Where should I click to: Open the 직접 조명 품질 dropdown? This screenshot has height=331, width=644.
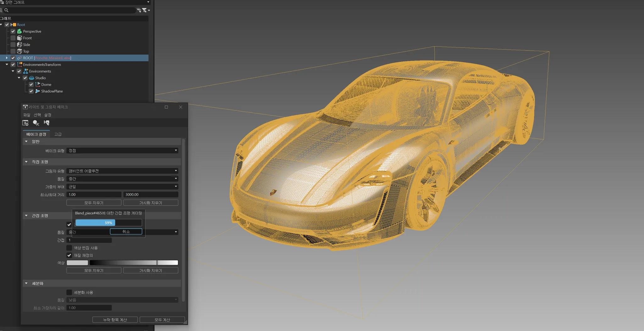(x=122, y=179)
